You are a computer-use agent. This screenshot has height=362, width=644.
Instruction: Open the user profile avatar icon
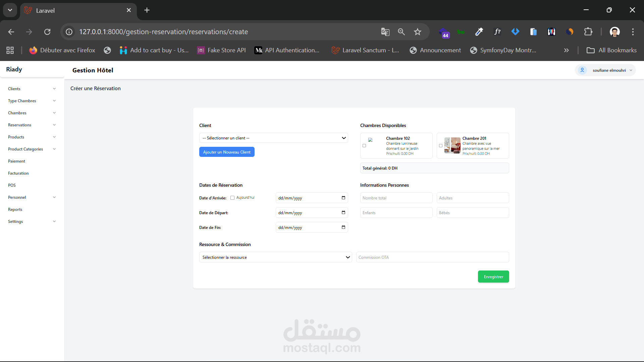tap(614, 32)
